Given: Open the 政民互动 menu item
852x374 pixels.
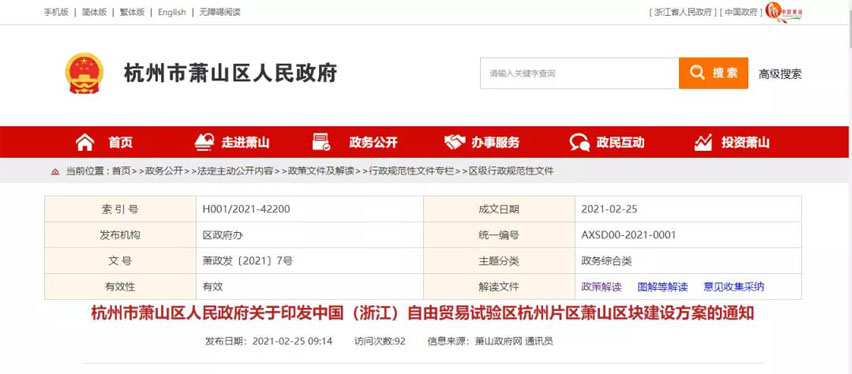Looking at the screenshot, I should tap(620, 143).
